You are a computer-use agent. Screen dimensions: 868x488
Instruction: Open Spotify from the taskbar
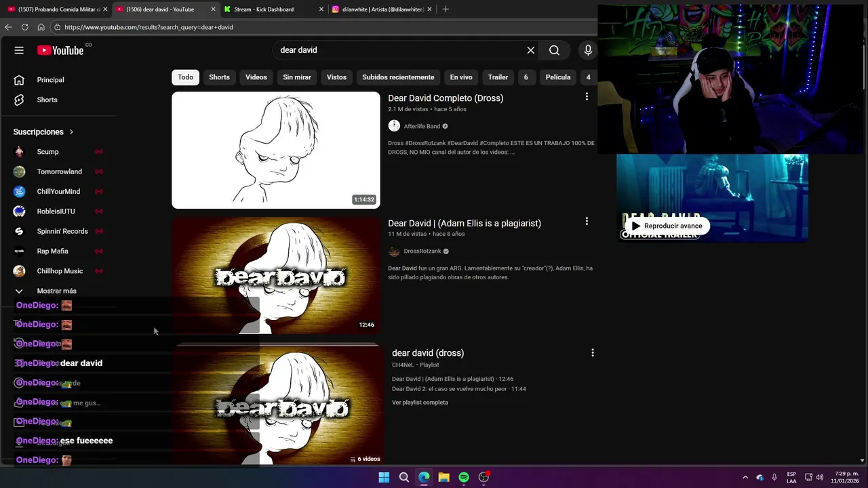464,477
